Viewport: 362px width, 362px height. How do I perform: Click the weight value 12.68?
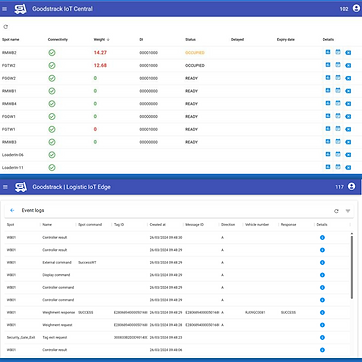tap(100, 65)
